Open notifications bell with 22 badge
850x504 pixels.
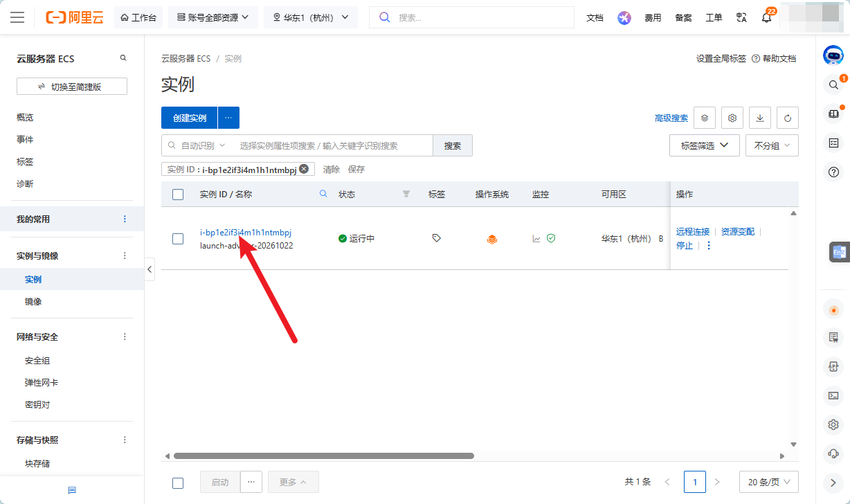tap(767, 17)
